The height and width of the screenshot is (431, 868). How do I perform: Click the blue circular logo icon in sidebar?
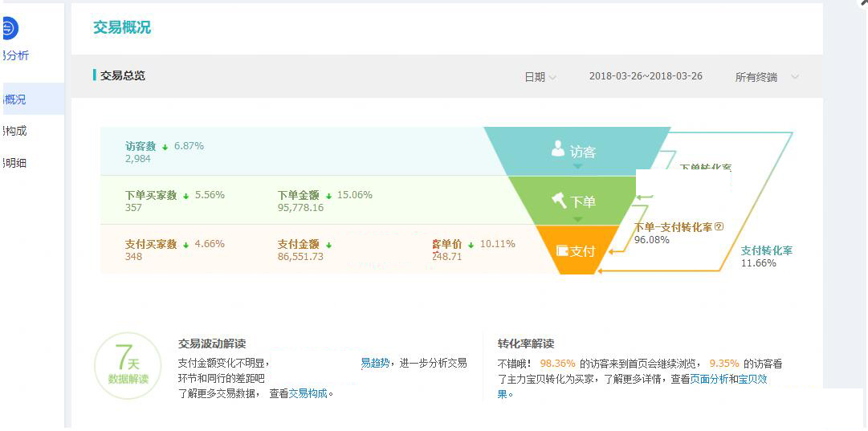point(10,27)
